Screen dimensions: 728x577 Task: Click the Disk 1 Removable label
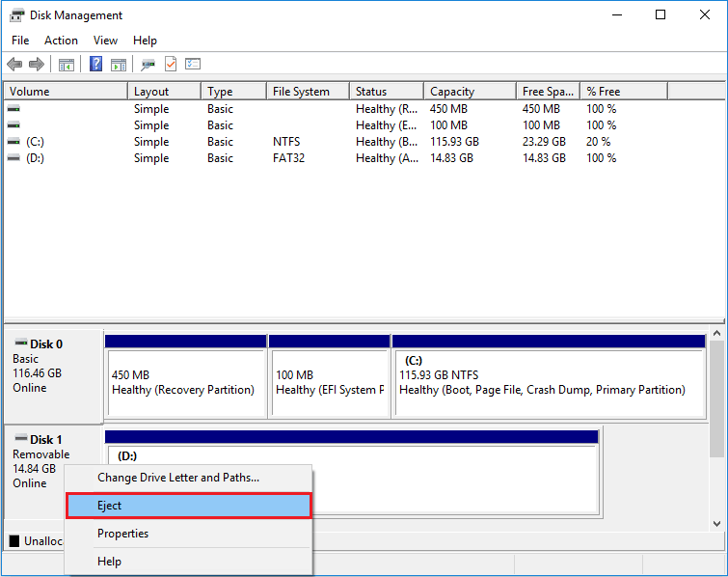40,454
